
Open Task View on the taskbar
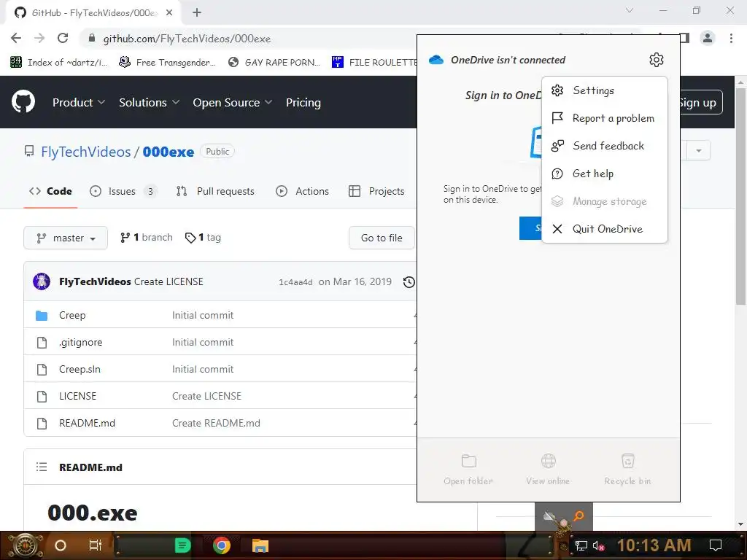point(96,545)
